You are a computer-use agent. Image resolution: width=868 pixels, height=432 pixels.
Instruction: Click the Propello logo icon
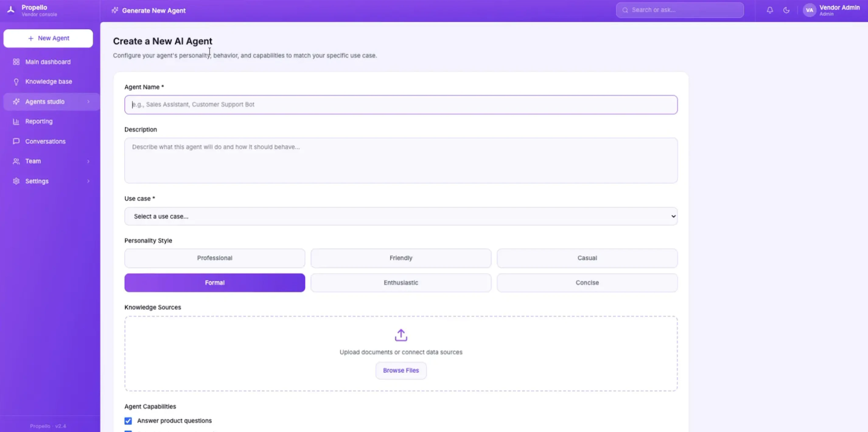(x=11, y=10)
